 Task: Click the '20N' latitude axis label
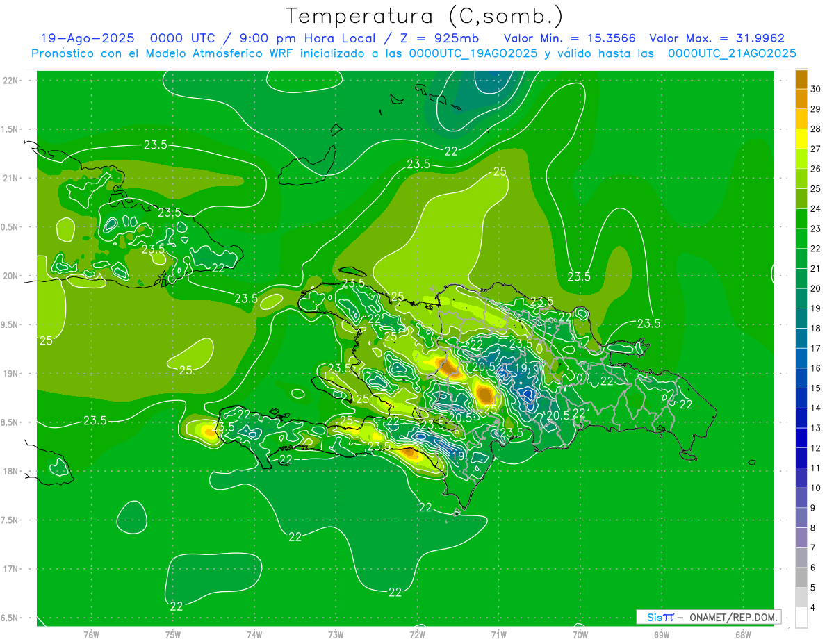point(10,276)
